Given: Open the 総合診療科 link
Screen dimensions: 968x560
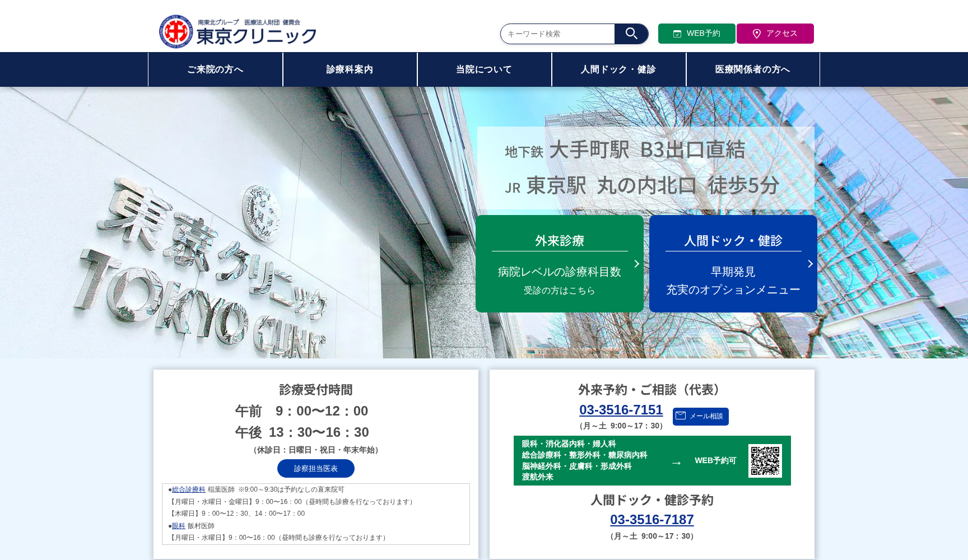Looking at the screenshot, I should click(187, 489).
